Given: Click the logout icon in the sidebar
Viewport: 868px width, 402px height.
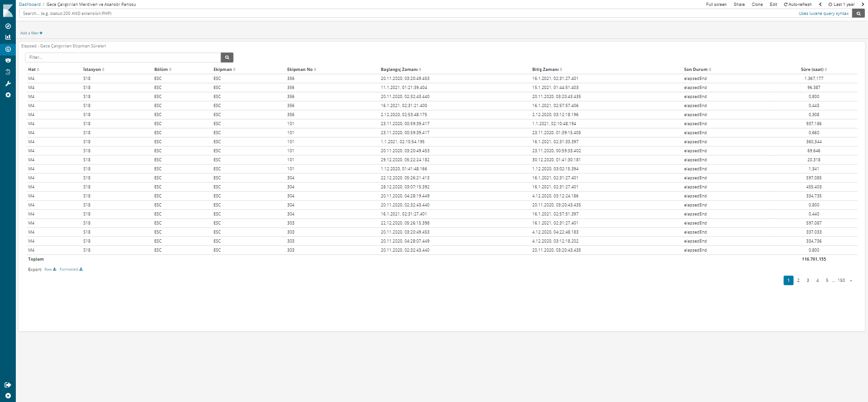Looking at the screenshot, I should (x=8, y=385).
